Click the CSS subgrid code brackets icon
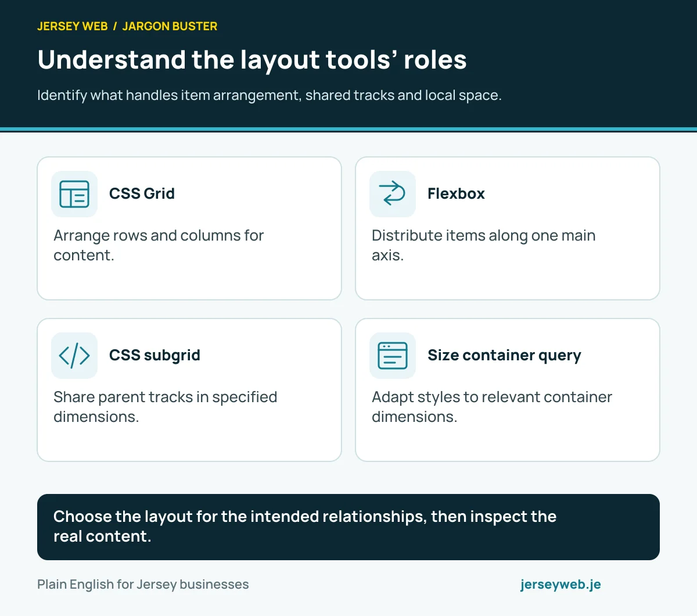This screenshot has height=616, width=697. tap(74, 356)
